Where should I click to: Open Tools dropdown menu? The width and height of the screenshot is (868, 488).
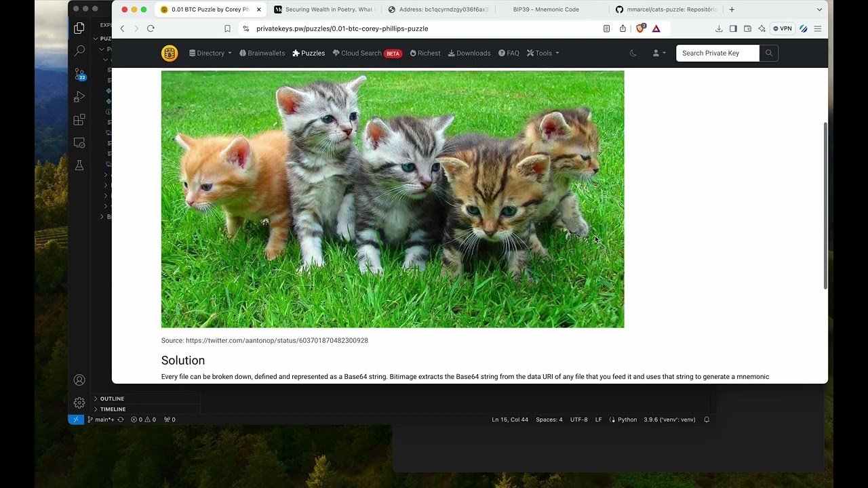coord(543,53)
